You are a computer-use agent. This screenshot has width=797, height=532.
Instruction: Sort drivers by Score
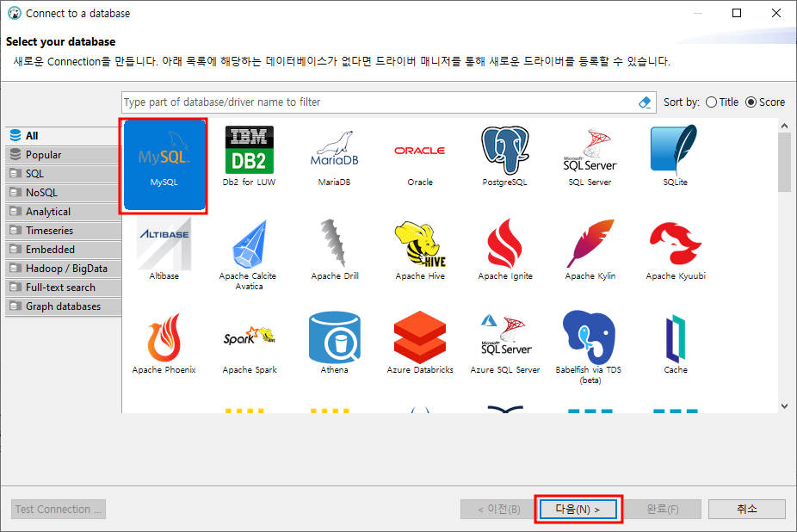(x=765, y=102)
